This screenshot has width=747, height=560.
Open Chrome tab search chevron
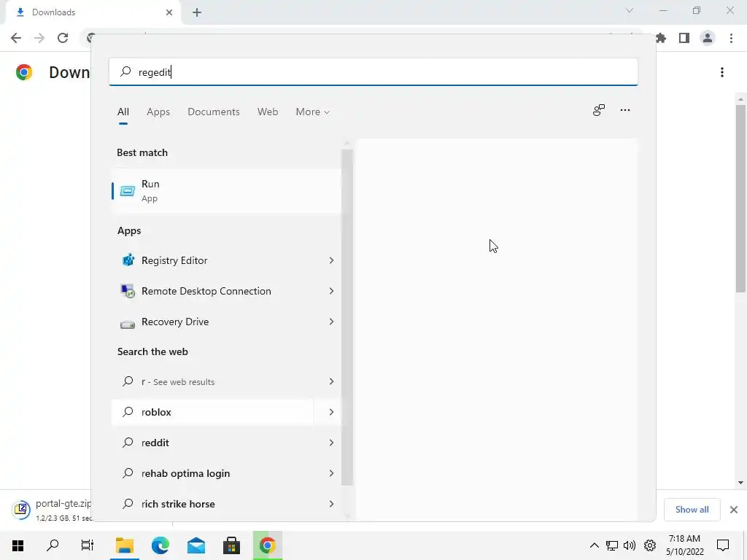tap(630, 10)
